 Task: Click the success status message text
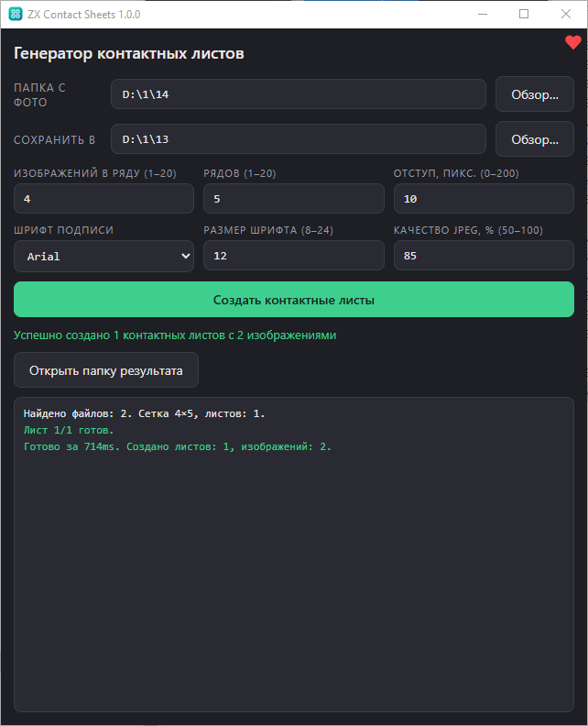coord(175,335)
